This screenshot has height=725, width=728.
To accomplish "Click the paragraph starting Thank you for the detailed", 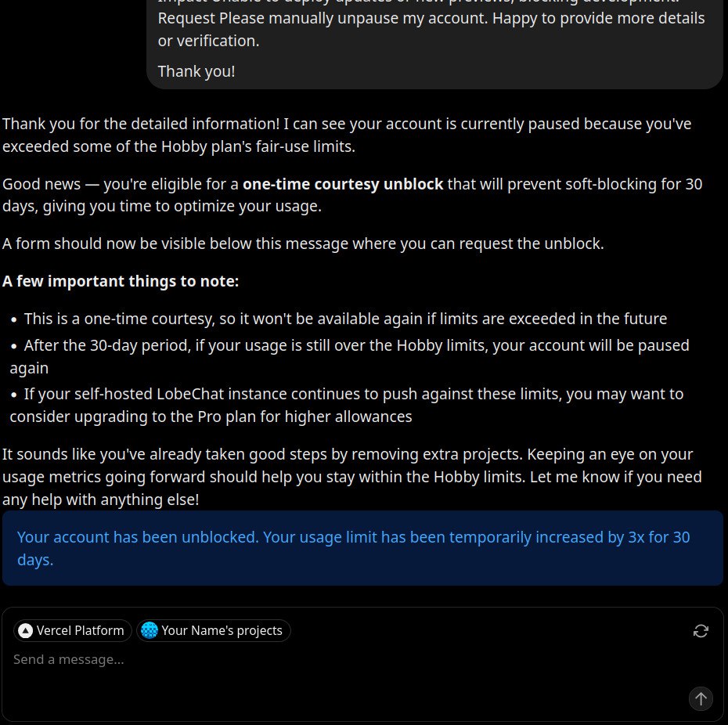I will point(347,135).
